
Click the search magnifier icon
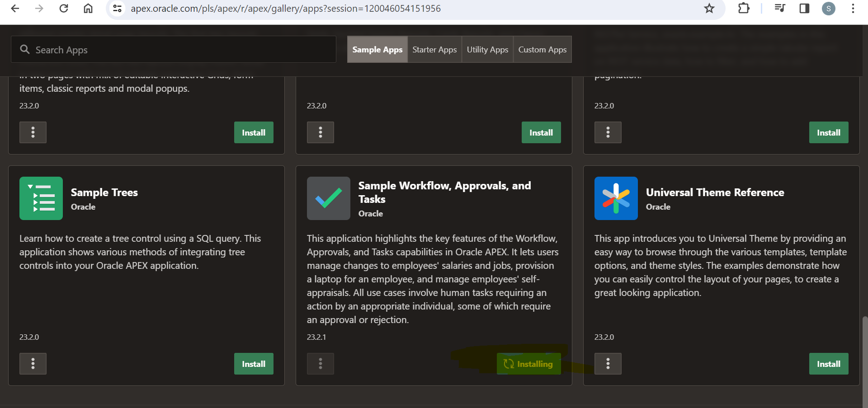point(25,49)
